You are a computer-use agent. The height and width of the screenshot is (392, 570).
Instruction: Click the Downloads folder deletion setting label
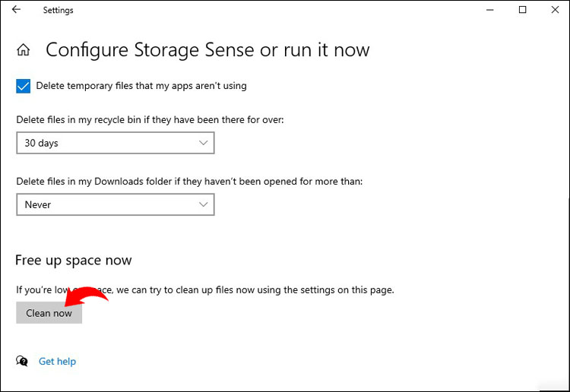click(x=189, y=182)
